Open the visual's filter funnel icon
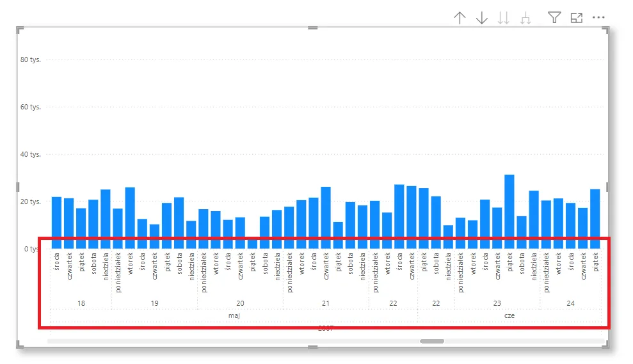This screenshot has width=633, height=364. click(554, 18)
